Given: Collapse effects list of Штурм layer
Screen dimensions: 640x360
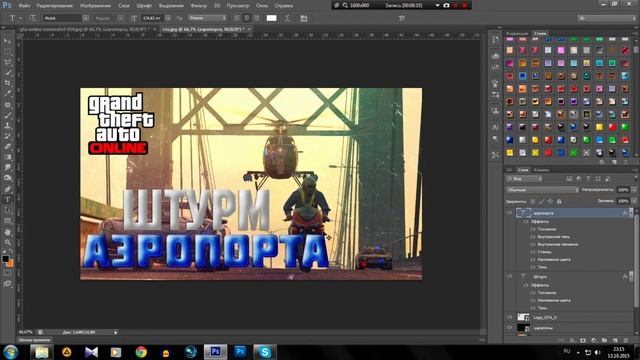Looking at the screenshot, I should pos(631,276).
